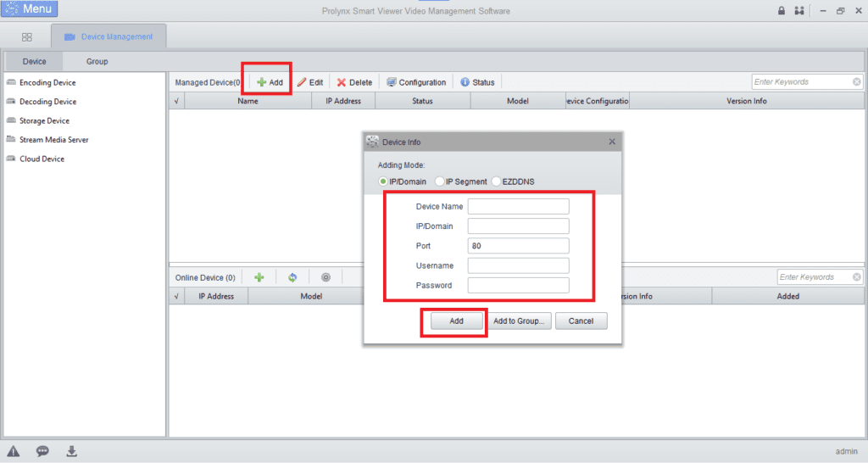This screenshot has height=463, width=868.
Task: Select Cloud Device in the sidebar
Action: click(42, 159)
